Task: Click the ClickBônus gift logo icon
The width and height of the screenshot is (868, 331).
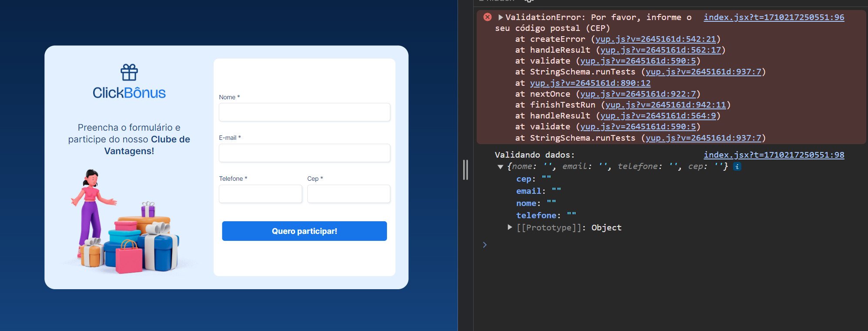Action: 129,72
